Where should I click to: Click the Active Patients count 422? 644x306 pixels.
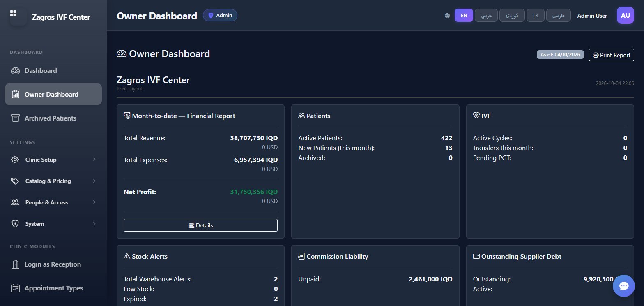tap(447, 138)
